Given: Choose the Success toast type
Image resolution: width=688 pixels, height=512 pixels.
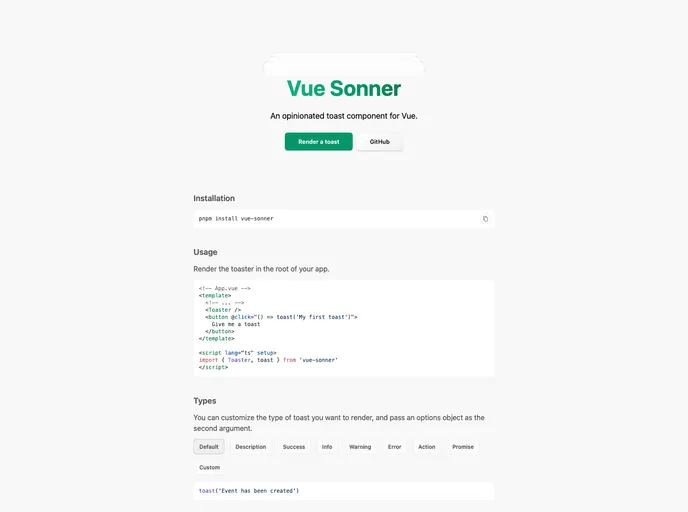Looking at the screenshot, I should coord(294,447).
